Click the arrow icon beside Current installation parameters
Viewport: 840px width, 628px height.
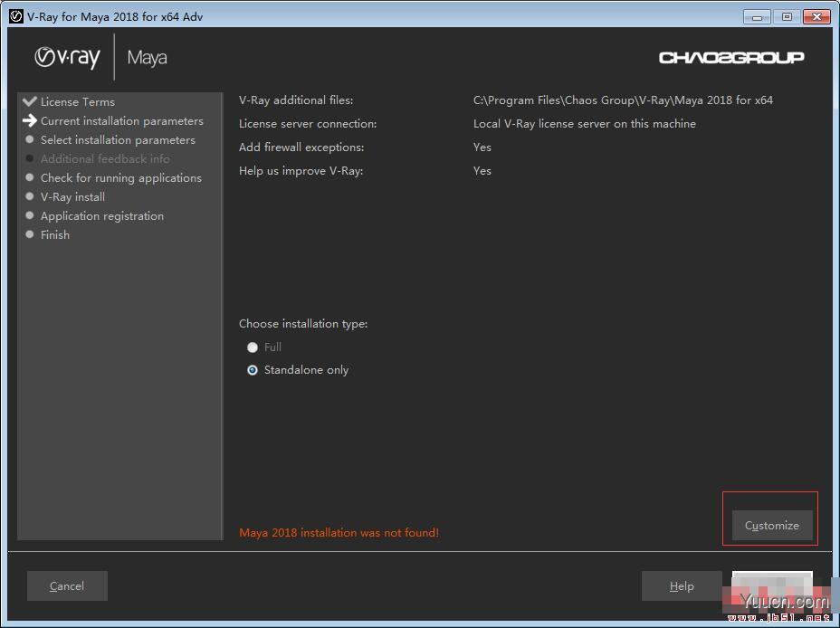click(x=30, y=120)
